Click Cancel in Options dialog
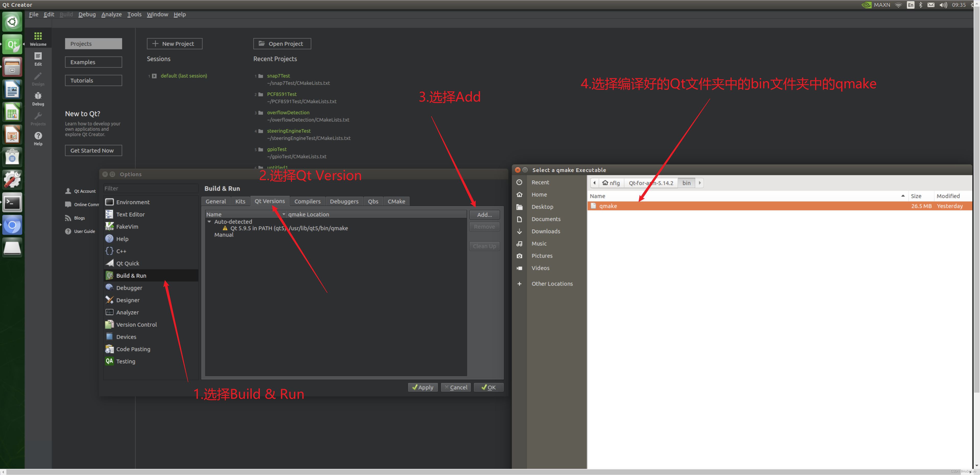980x475 pixels. 456,387
